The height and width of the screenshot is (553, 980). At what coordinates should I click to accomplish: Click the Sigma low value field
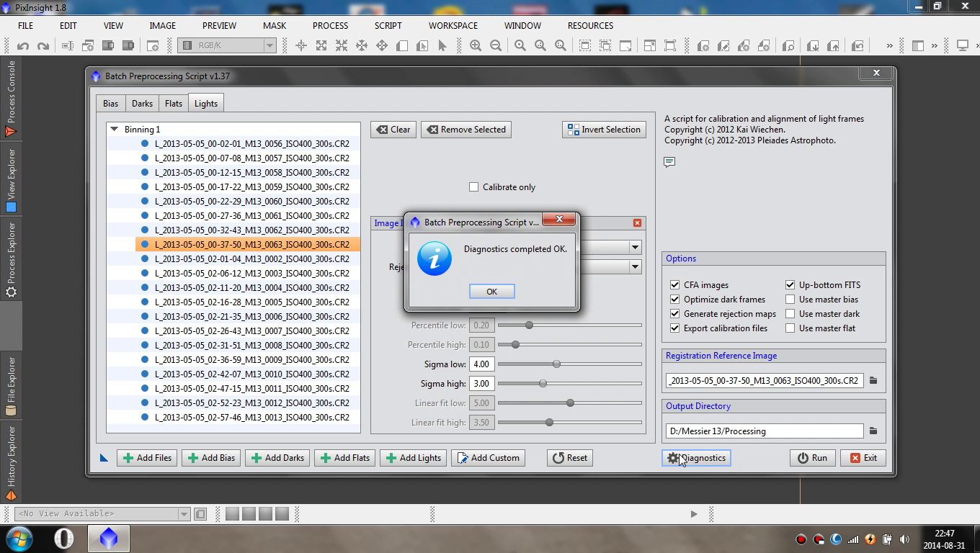point(481,364)
